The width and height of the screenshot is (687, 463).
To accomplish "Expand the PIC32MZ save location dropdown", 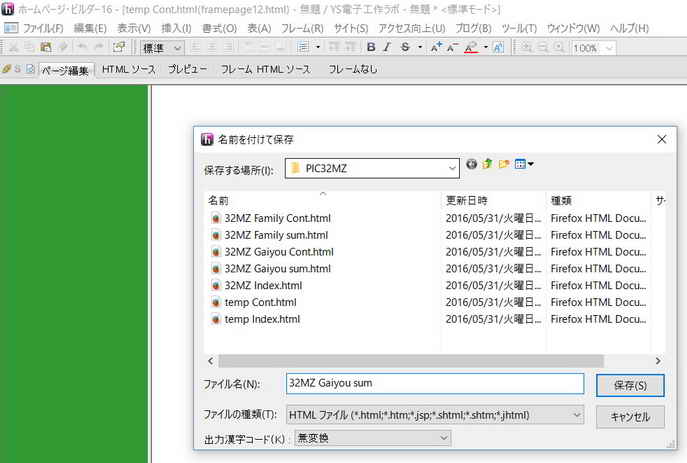I will [x=452, y=168].
